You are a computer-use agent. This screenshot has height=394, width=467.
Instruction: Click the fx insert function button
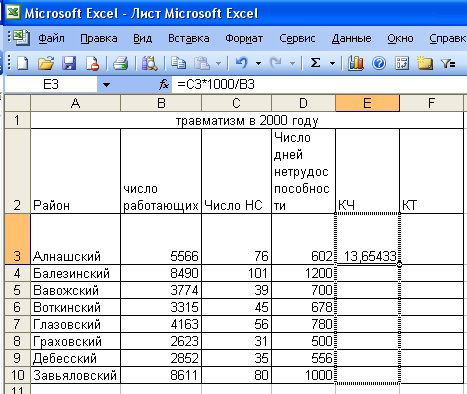(x=164, y=84)
